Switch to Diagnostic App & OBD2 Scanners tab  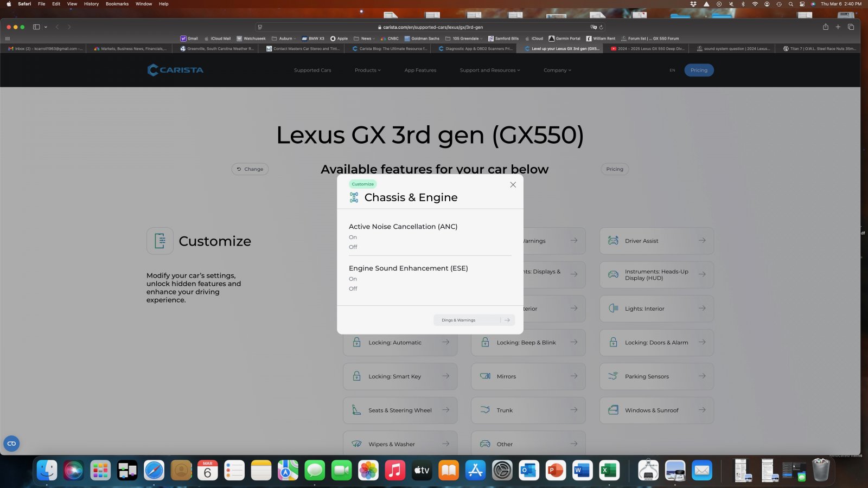(476, 49)
